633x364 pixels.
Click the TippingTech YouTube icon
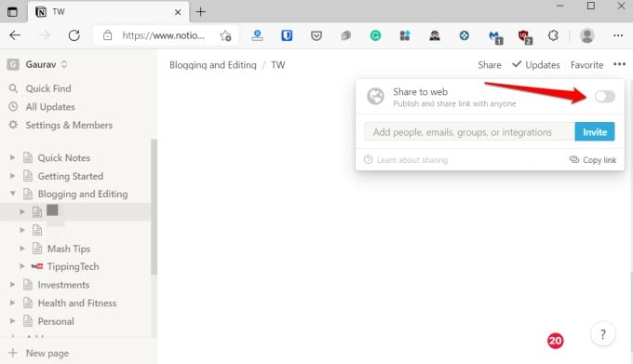tap(37, 266)
